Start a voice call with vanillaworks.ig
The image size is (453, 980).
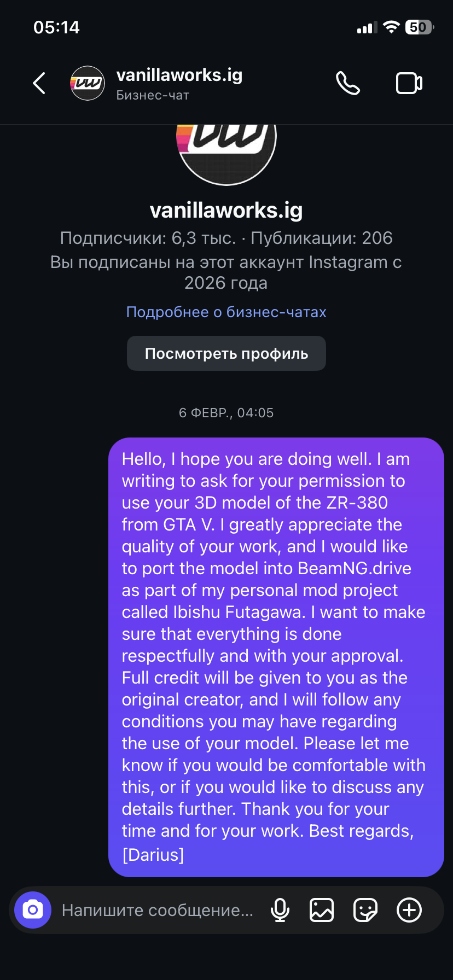[348, 84]
